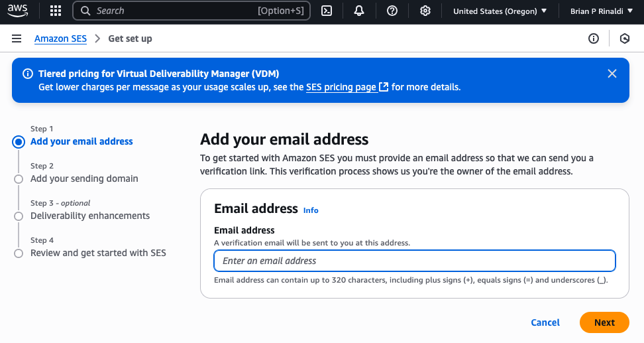This screenshot has width=644, height=343.
Task: Launch the CloudShell terminal icon
Action: click(327, 11)
